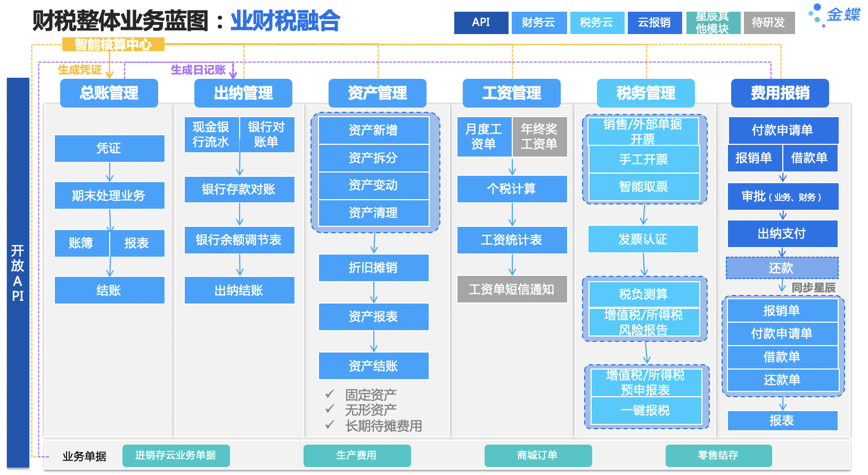Click the grey 待研发 legend swatch

pos(768,22)
